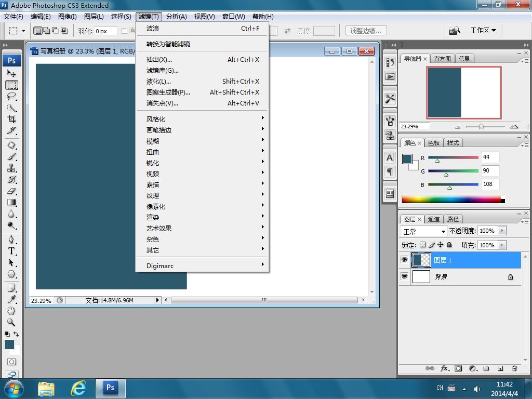Select the Blur tool
The image size is (532, 399).
[x=11, y=214]
